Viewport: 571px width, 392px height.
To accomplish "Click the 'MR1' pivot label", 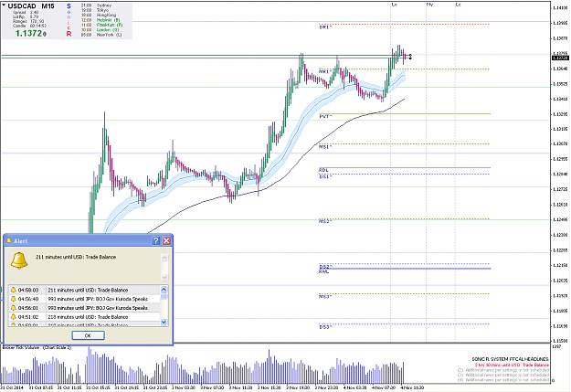I will pyautogui.click(x=325, y=71).
